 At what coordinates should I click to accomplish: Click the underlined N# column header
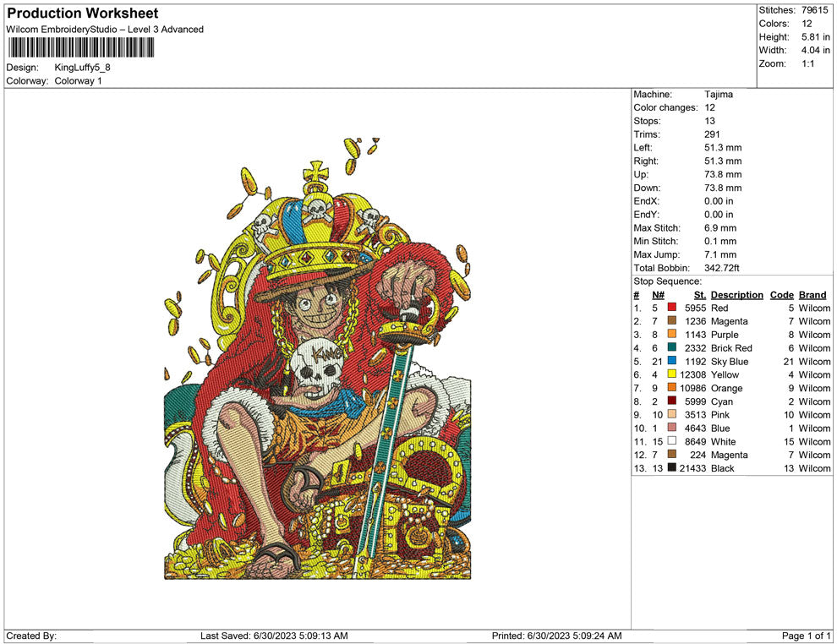pyautogui.click(x=658, y=295)
